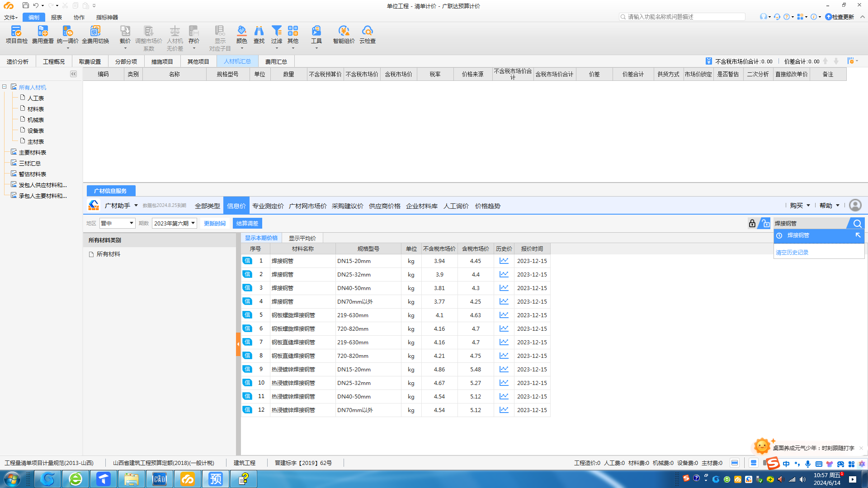868x488 pixels.
Task: Expand the 广材助手 dropdown arrow
Action: pos(136,206)
